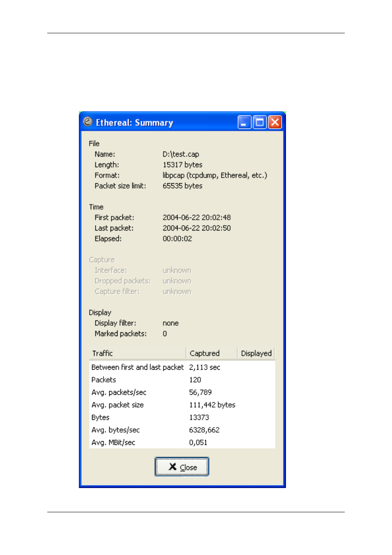Click the '0,051' MBit/sec value
392x555 pixels.
tap(198, 442)
